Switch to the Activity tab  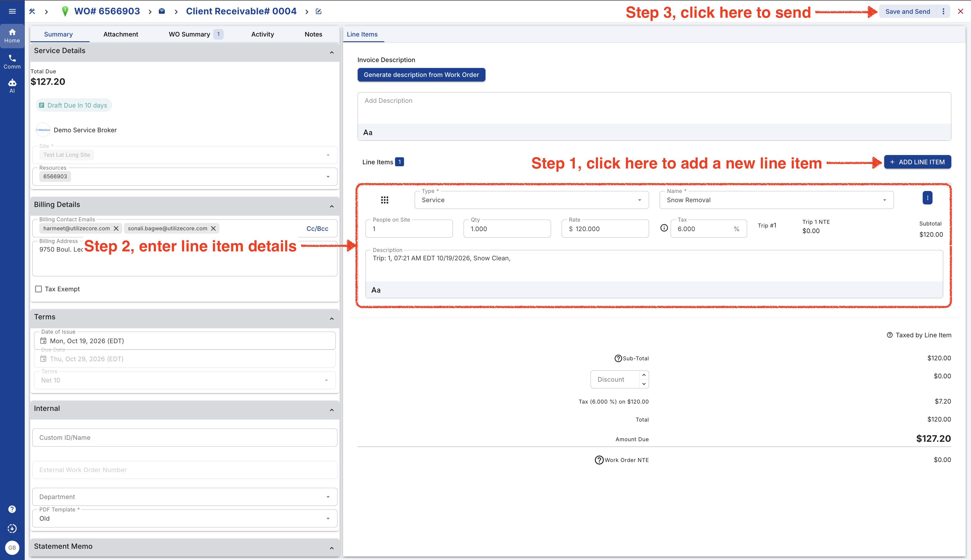[263, 34]
